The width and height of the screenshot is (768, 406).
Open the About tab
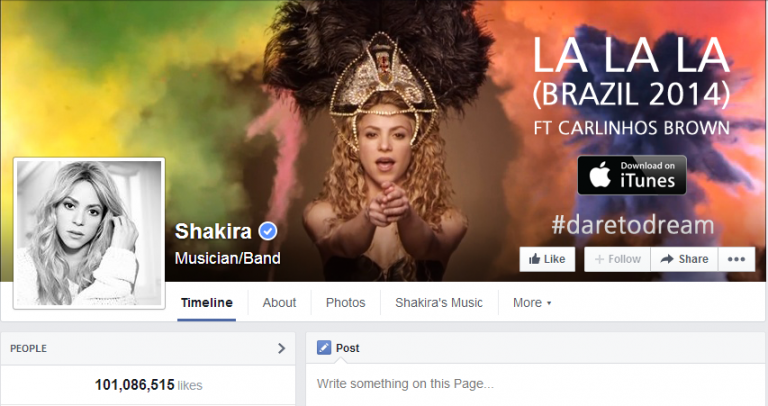[x=279, y=303]
